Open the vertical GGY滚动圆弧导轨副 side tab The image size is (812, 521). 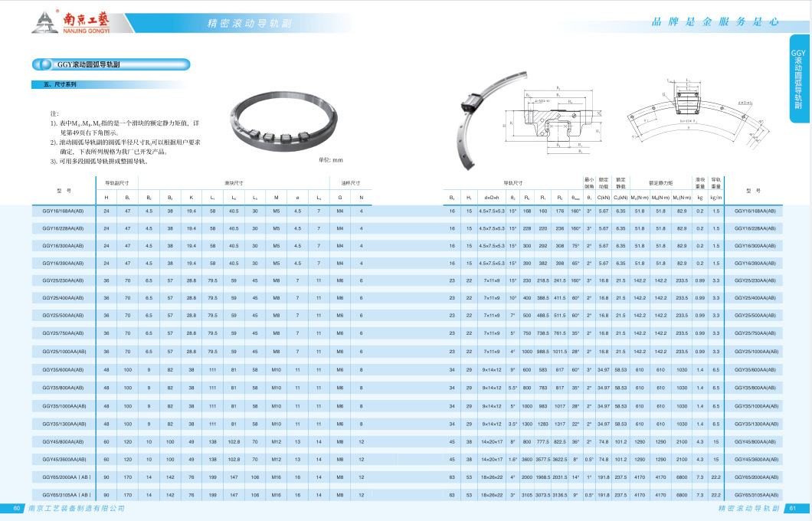[x=798, y=79]
